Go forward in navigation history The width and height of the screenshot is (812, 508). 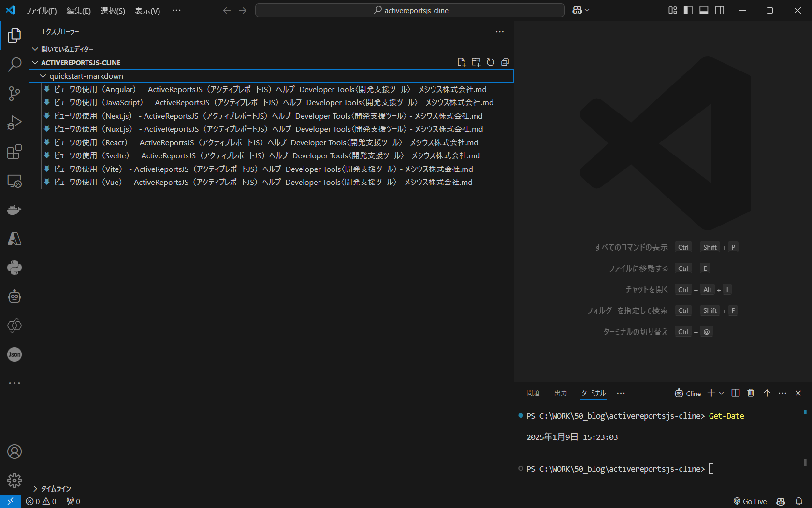(x=243, y=10)
